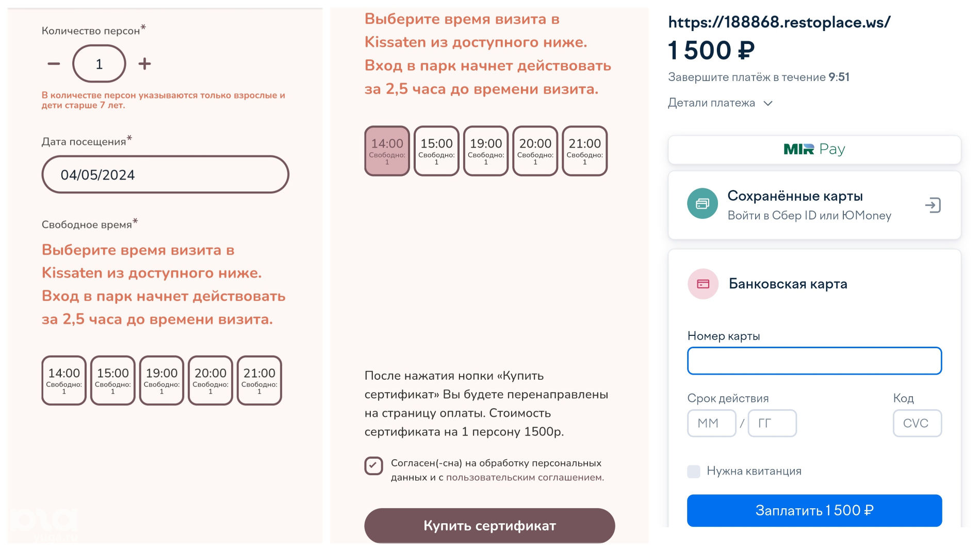The width and height of the screenshot is (980, 551).
Task: Enable the receipt needed checkbox
Action: (x=694, y=471)
